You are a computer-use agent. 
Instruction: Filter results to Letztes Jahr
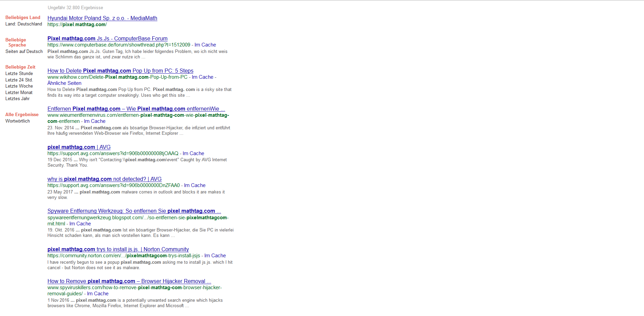(18, 99)
